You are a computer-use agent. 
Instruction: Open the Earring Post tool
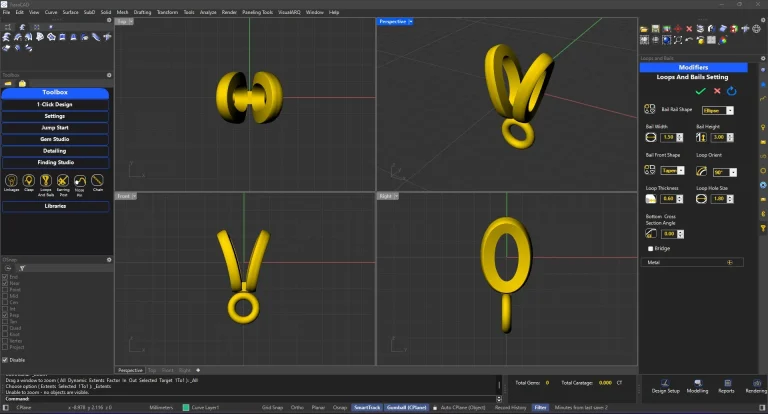click(x=63, y=181)
